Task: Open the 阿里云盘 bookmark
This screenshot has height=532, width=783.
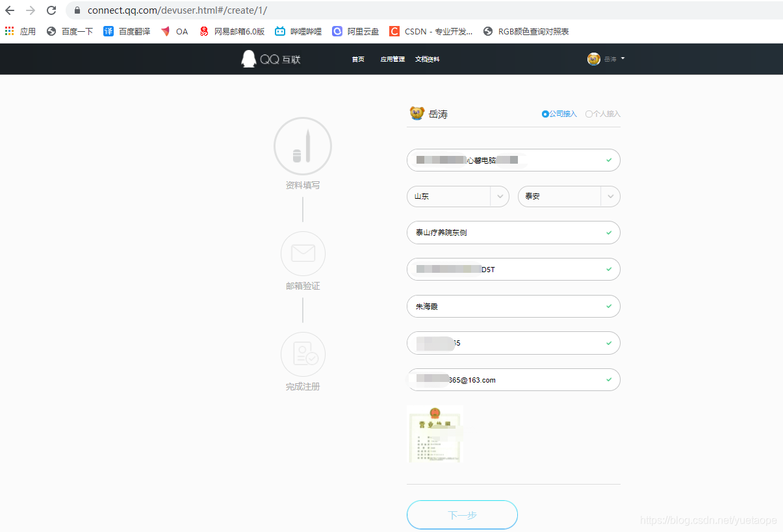Action: click(x=355, y=31)
